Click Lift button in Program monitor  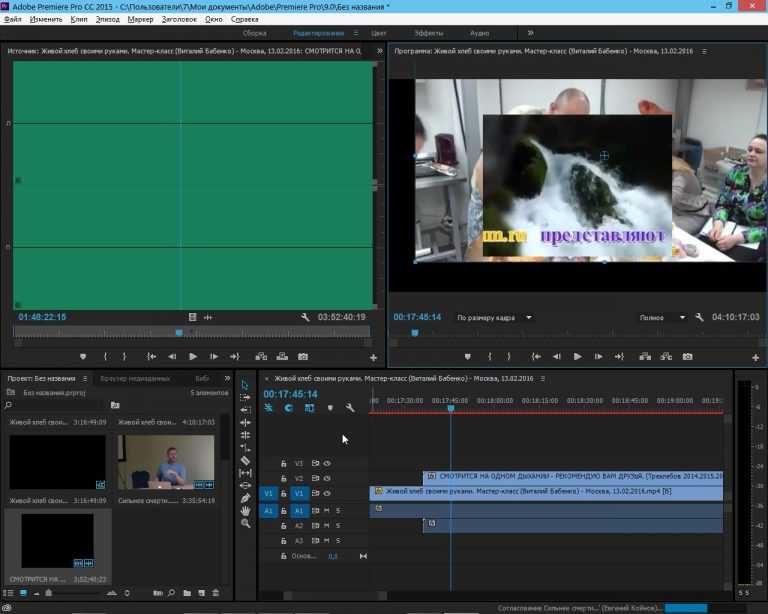(x=645, y=357)
